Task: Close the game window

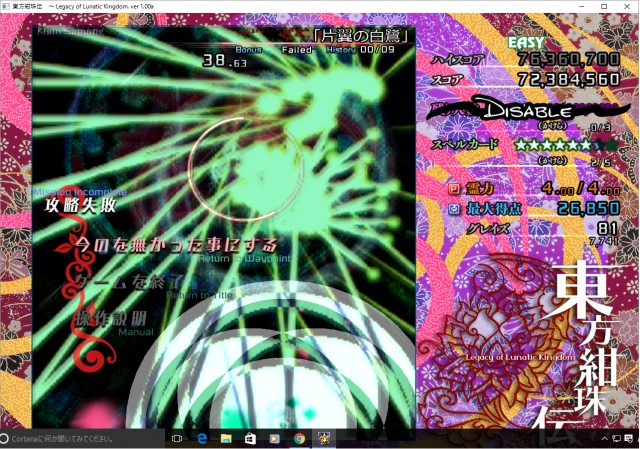Action: 627,6
